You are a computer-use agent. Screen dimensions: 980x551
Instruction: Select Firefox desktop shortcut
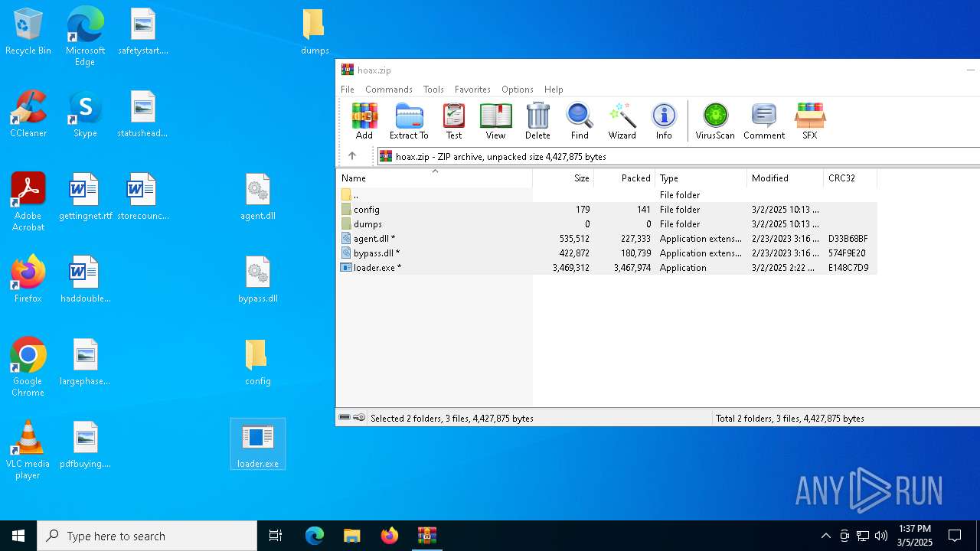tap(28, 279)
